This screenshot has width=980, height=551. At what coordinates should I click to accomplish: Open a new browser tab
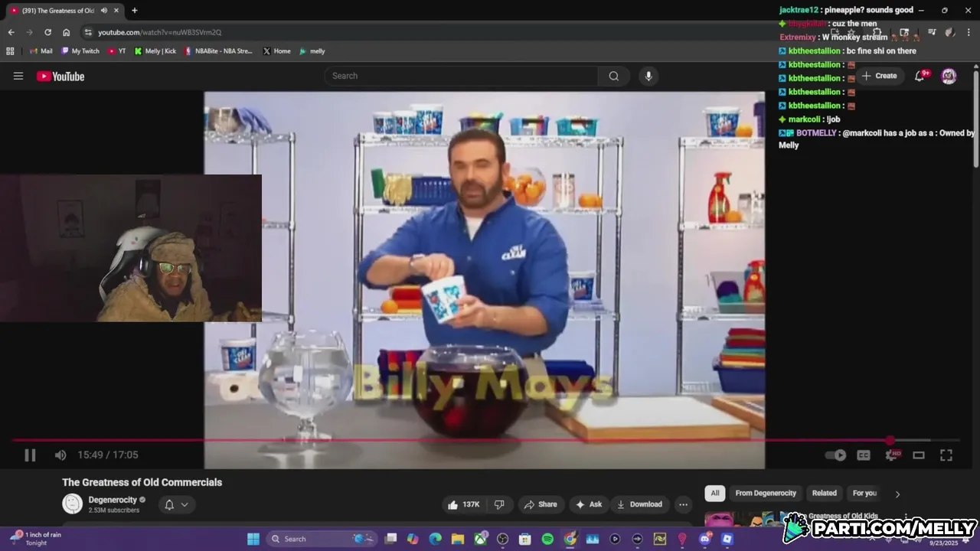click(135, 11)
